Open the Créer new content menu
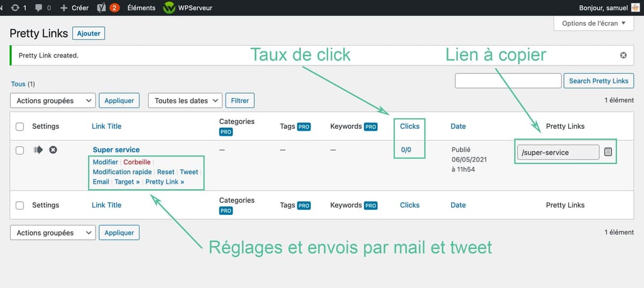The height and width of the screenshot is (288, 644). [75, 8]
